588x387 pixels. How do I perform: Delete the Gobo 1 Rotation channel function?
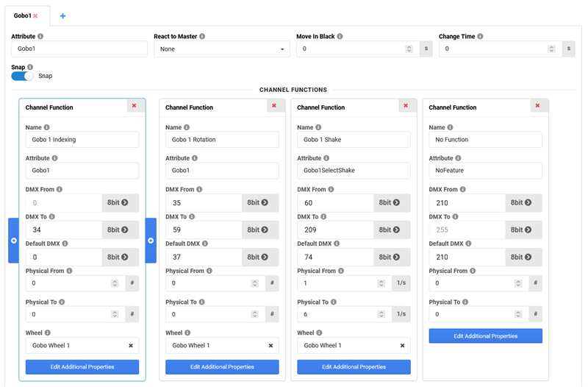[273, 106]
